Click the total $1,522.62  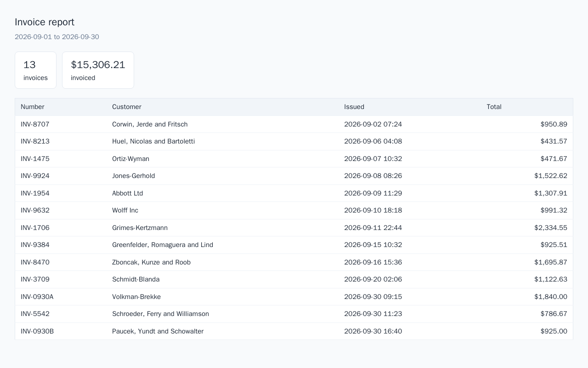pyautogui.click(x=551, y=176)
